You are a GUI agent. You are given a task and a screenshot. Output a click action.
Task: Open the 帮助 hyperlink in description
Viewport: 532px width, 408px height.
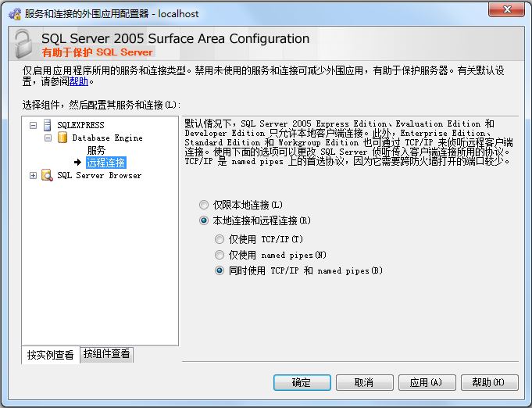point(78,81)
